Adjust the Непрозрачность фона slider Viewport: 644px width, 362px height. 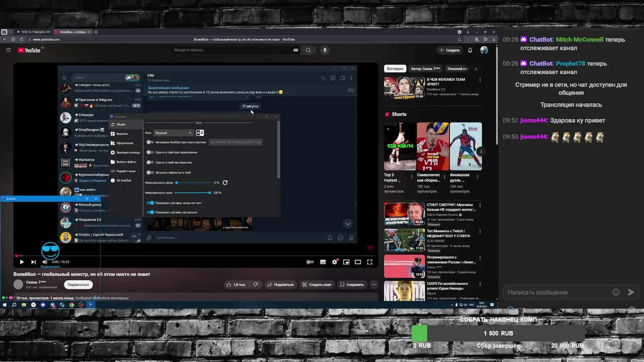193,183
